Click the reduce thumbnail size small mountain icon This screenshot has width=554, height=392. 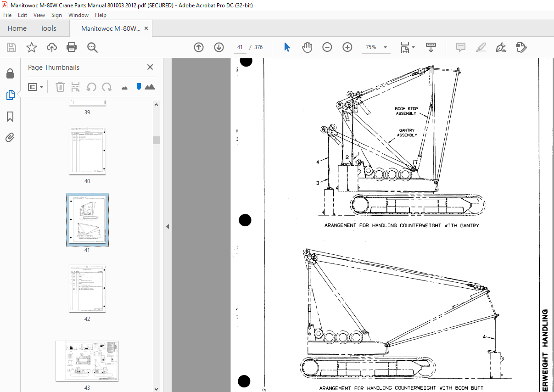(x=124, y=87)
